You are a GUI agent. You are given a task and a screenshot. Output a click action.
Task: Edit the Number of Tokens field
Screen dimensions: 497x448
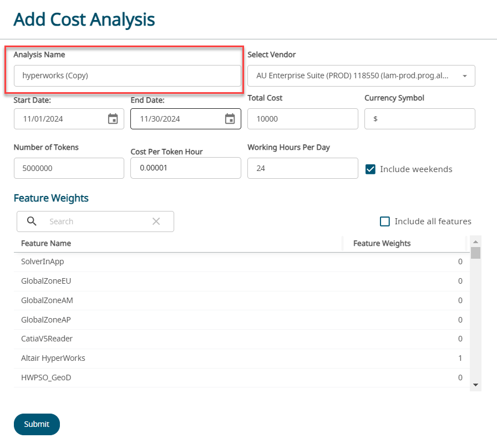pos(69,168)
